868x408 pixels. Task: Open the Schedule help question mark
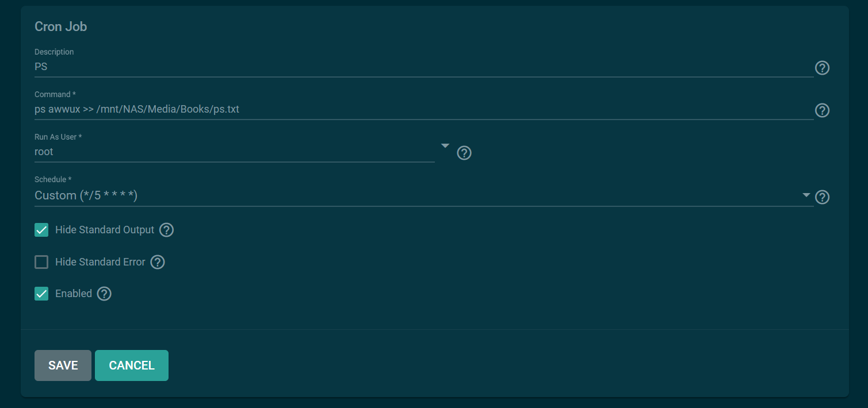point(822,197)
